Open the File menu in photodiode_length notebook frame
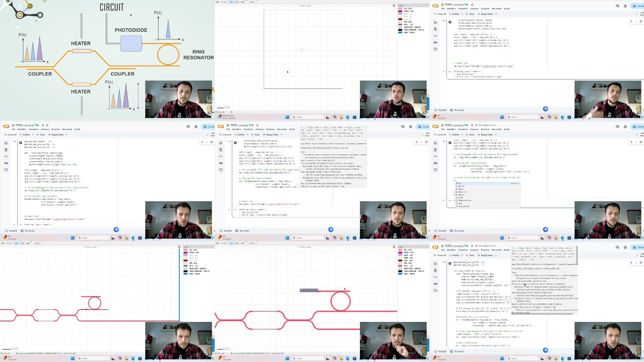Viewport: 644px width, 362px height. click(13, 129)
